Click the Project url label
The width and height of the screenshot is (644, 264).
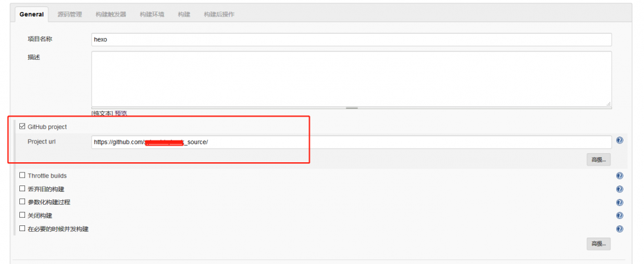point(41,142)
